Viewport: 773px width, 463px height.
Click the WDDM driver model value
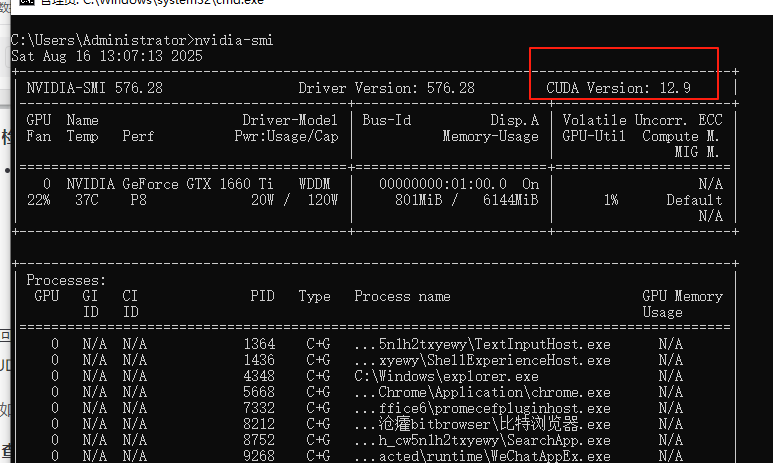314,184
